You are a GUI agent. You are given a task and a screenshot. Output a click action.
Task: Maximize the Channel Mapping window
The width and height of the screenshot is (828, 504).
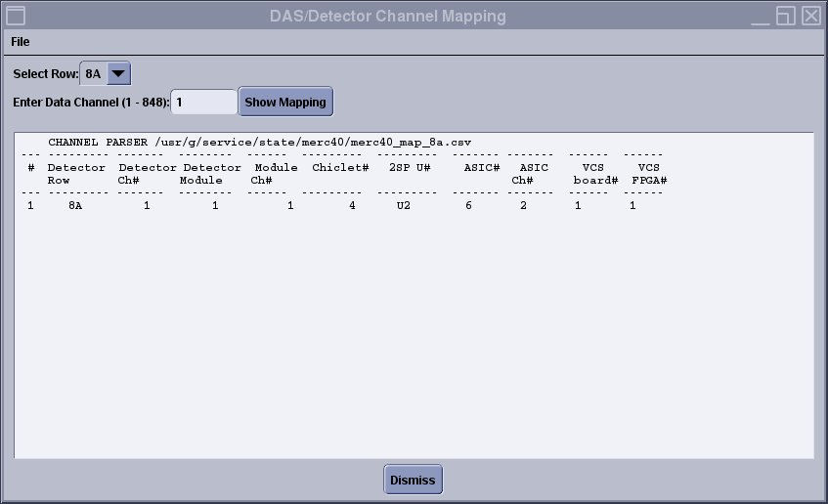tap(786, 16)
